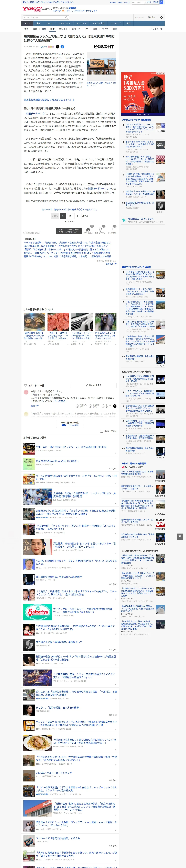The height and width of the screenshot is (868, 186).
Task: Click the ウェブ検索 input field at top
Action: tap(138, 2)
